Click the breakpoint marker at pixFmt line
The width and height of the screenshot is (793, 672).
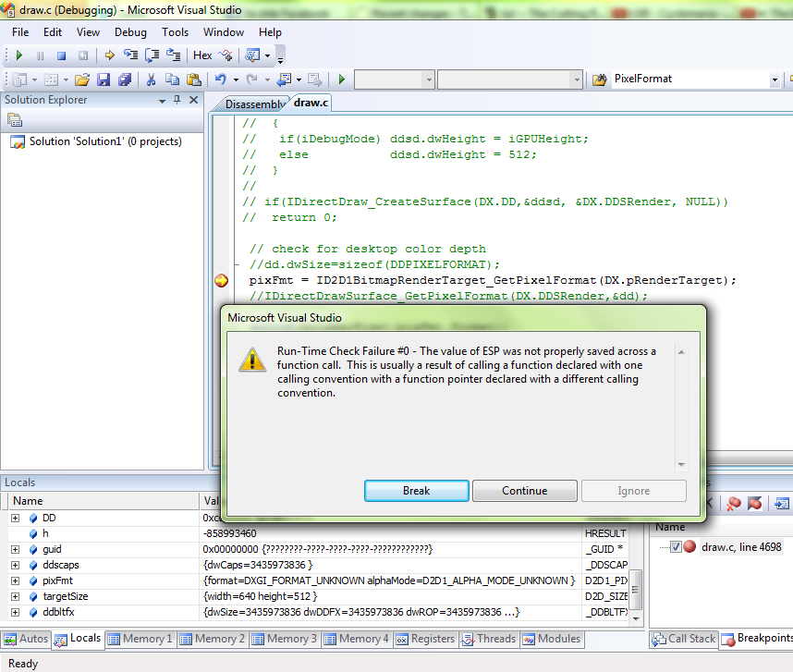221,280
